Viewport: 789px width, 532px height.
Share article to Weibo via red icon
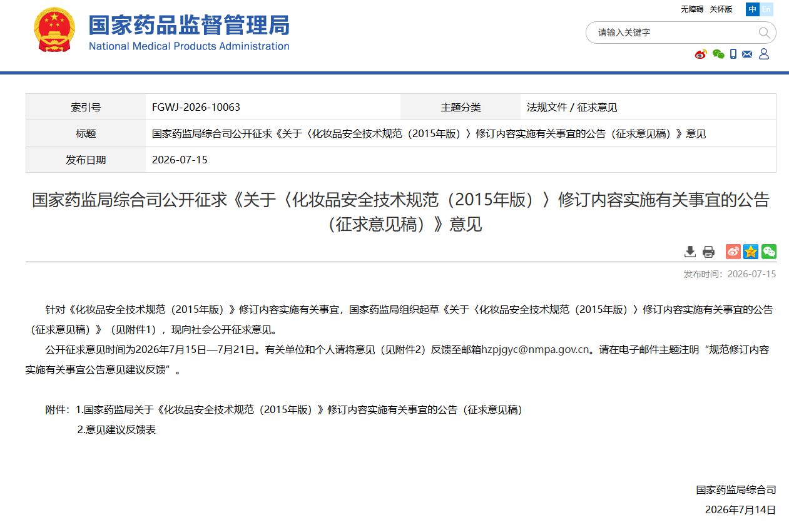pos(733,252)
